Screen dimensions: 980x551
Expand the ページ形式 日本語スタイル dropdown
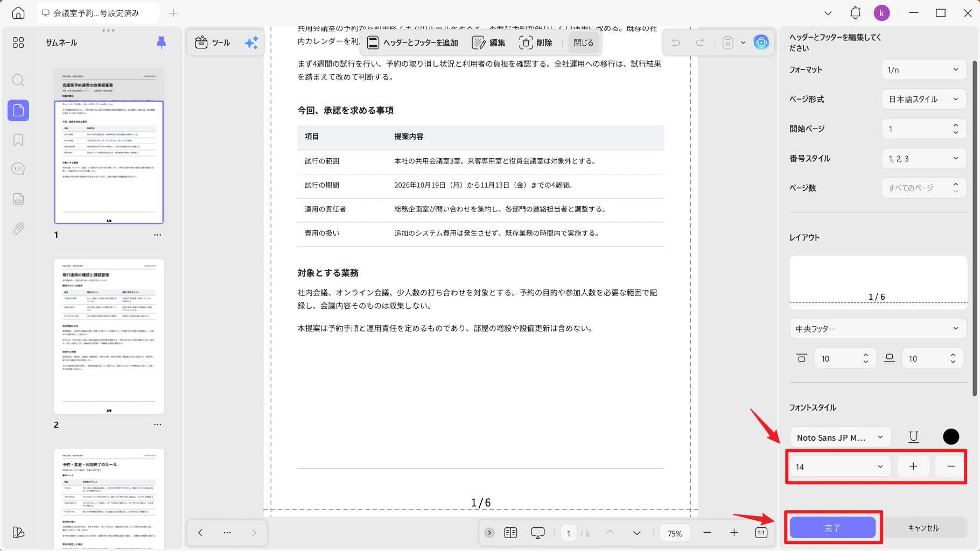924,99
